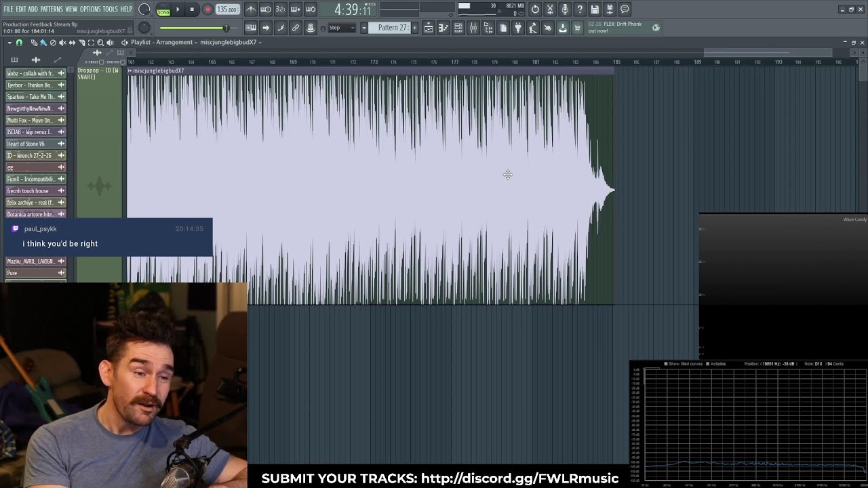The width and height of the screenshot is (868, 488).
Task: Open the online shop cart icon
Action: coord(578,28)
